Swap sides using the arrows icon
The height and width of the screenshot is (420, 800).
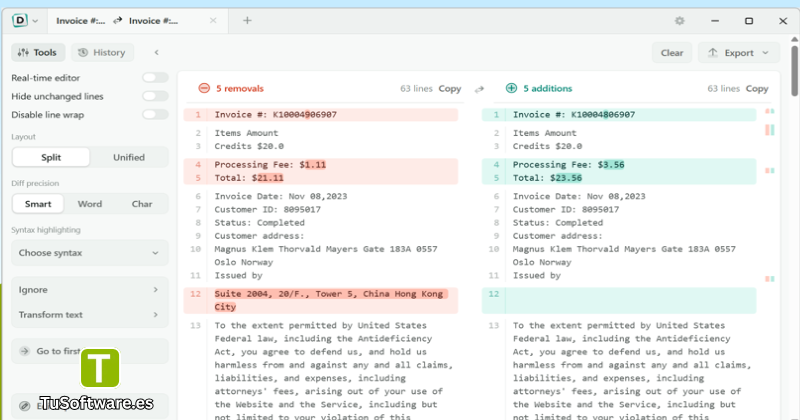[479, 89]
